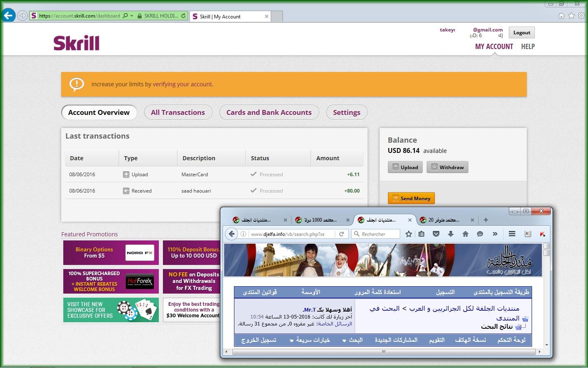
Task: Click the refresh icon in IE address bar
Action: (x=183, y=16)
